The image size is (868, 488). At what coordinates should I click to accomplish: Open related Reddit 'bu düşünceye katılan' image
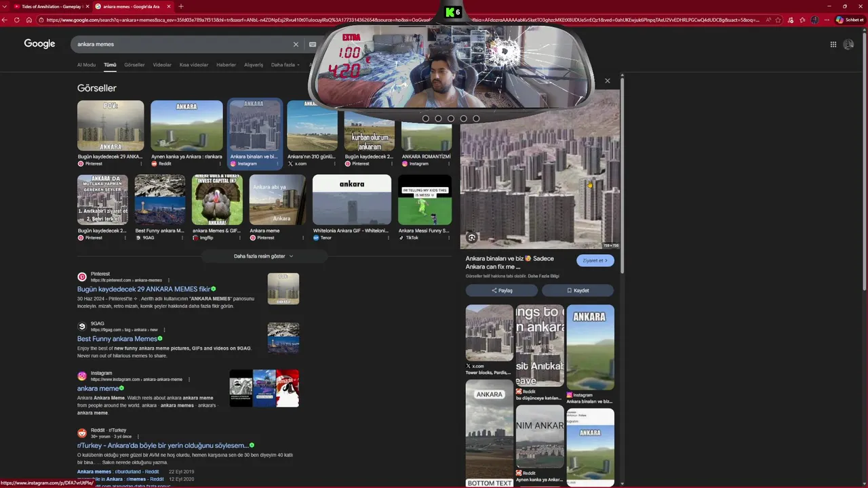coord(540,346)
